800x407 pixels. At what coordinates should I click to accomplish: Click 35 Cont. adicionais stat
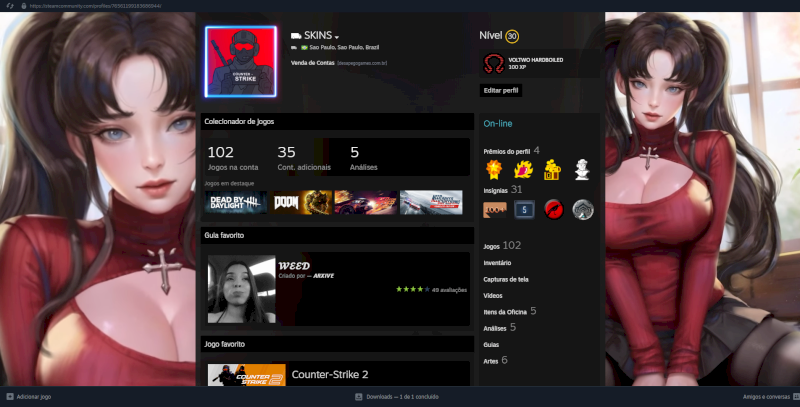(304, 158)
